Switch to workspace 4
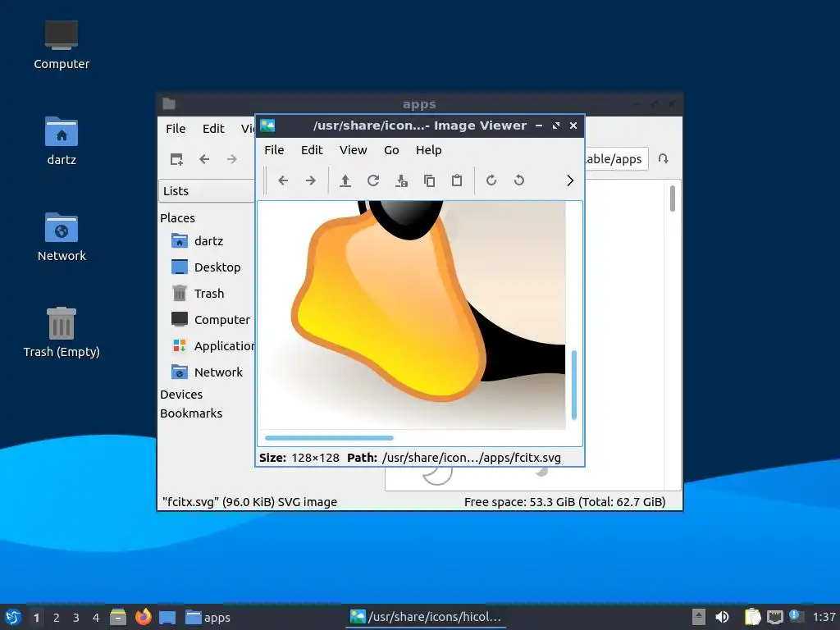840x630 pixels. pos(96,618)
